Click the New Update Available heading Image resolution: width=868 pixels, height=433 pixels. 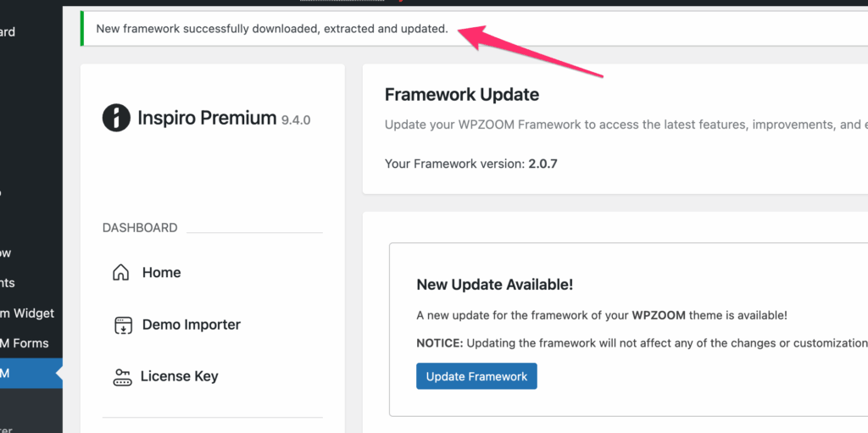pos(494,285)
